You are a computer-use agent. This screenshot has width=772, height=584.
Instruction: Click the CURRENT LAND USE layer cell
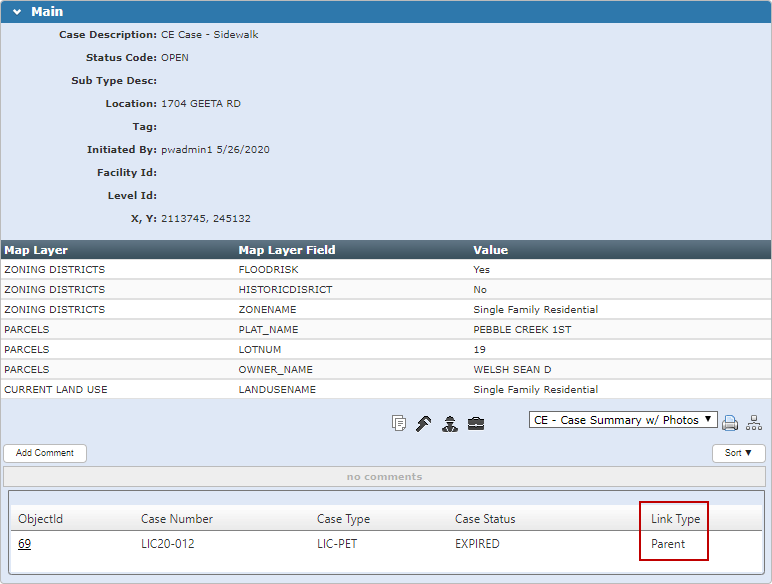(x=56, y=389)
